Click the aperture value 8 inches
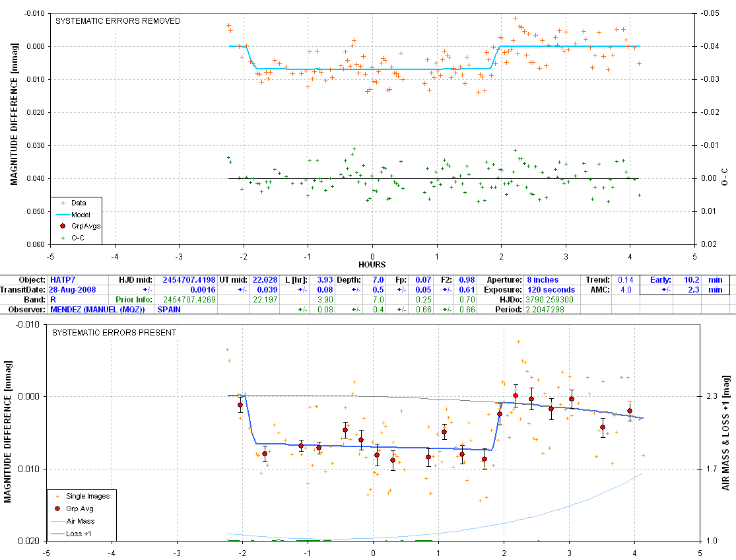 click(543, 280)
